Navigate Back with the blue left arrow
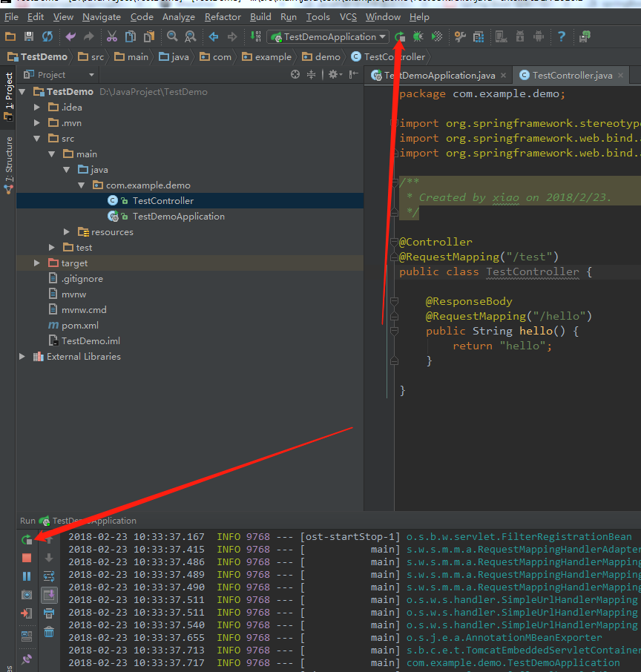Viewport: 641px width, 672px height. [x=214, y=37]
